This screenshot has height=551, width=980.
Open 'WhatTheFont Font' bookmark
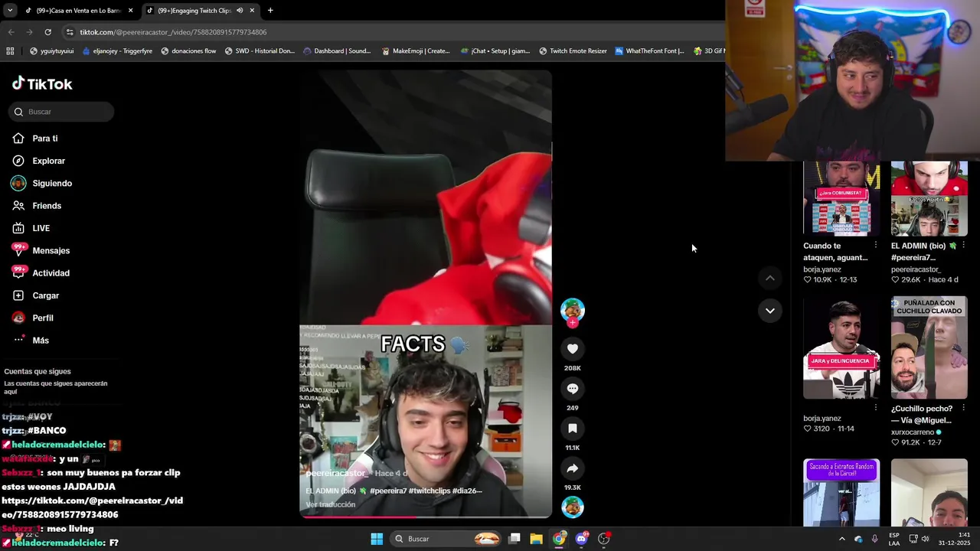point(649,51)
